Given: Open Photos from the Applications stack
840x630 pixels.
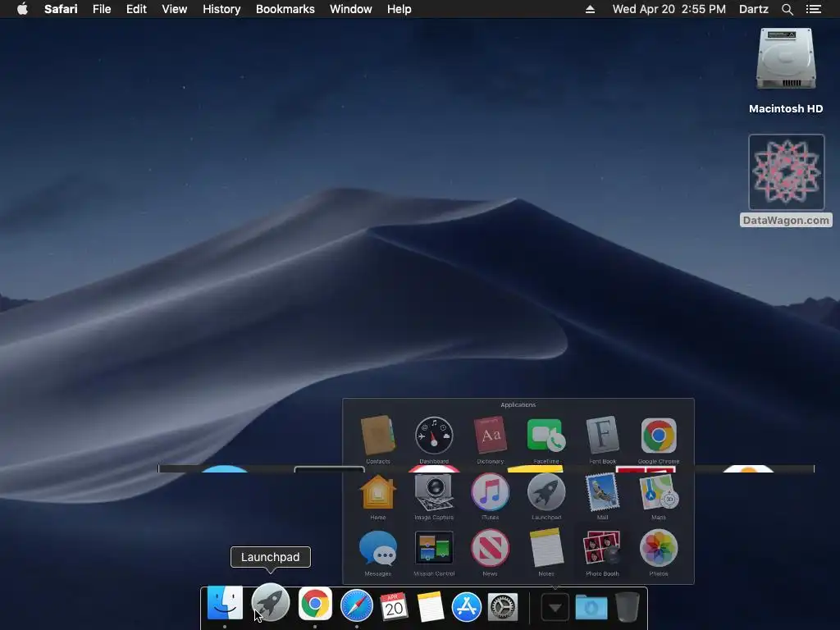Looking at the screenshot, I should click(x=659, y=548).
